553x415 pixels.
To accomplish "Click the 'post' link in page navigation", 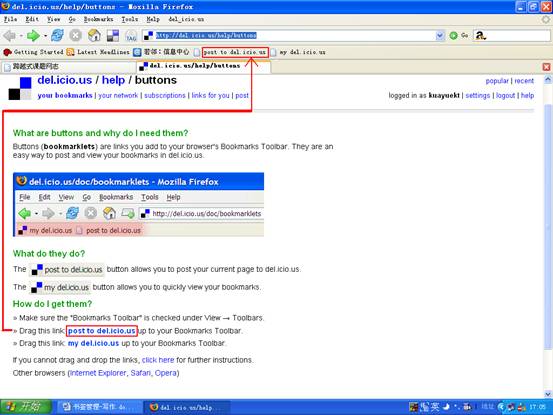I will tap(242, 95).
